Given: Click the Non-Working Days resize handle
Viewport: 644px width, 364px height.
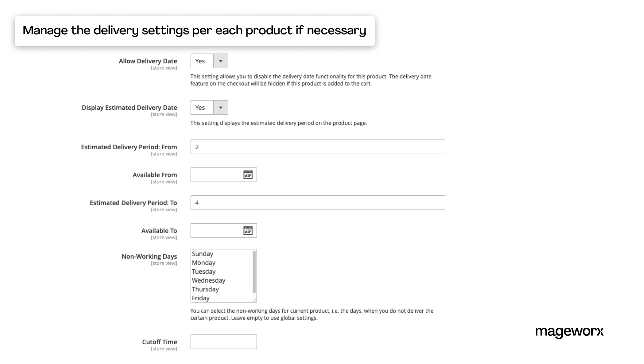Looking at the screenshot, I should coord(254,300).
